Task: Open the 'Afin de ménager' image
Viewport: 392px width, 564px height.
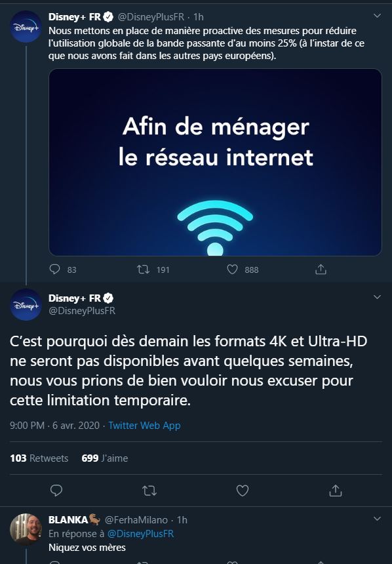Action: (x=215, y=162)
